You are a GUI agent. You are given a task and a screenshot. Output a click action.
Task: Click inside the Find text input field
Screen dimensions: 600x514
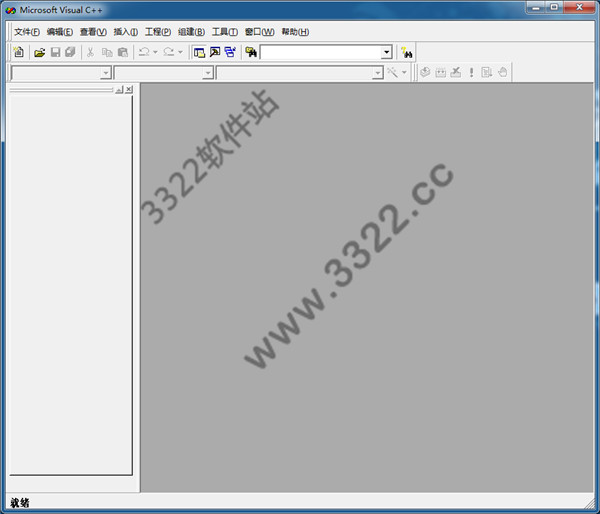[x=321, y=52]
